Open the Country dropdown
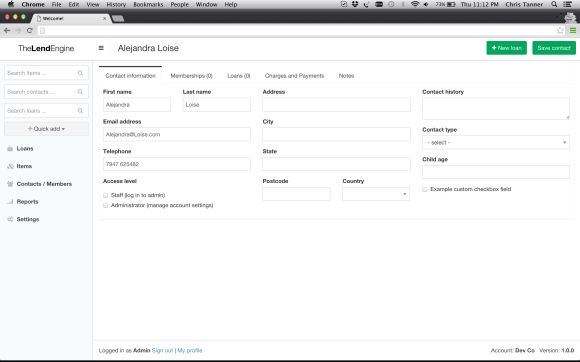Screen dimensions: 580x362 pos(376,194)
